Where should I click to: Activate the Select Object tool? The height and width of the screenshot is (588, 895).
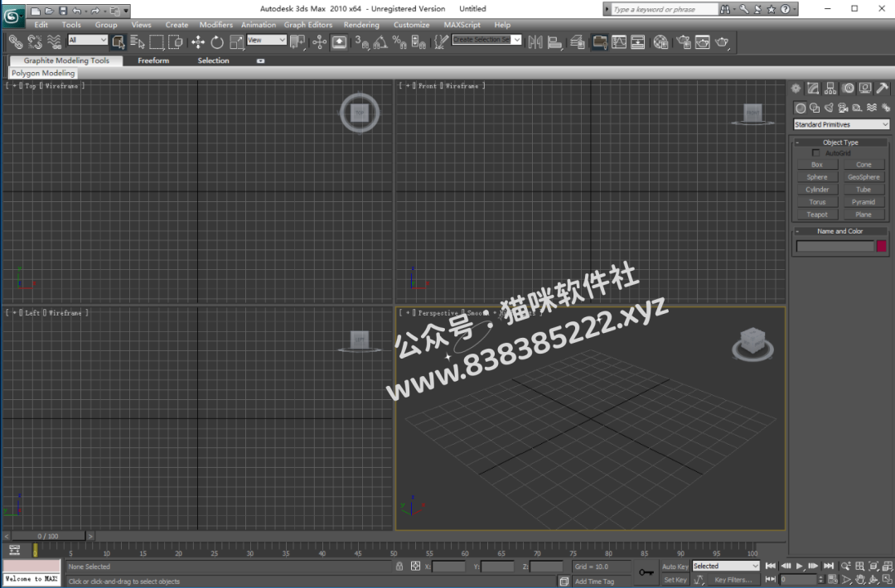pos(119,41)
